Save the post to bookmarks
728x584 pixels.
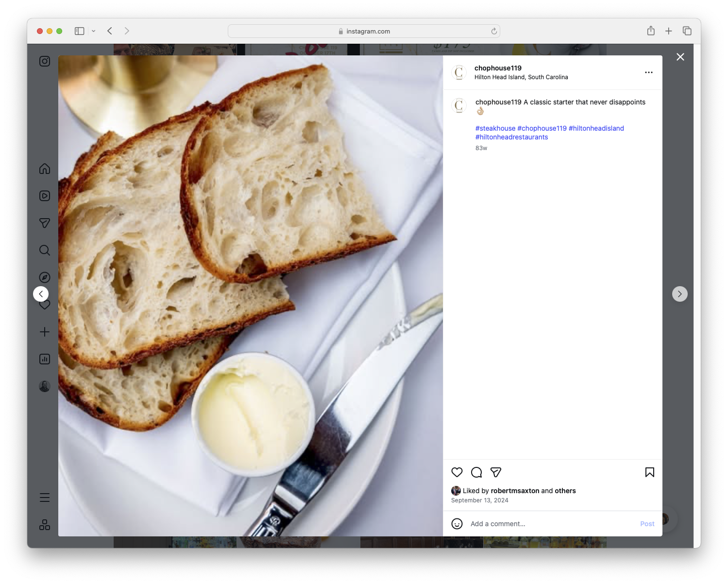[x=649, y=472]
